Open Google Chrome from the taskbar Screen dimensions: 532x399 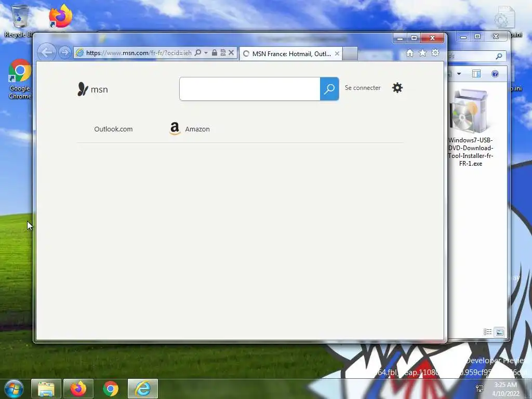click(x=111, y=389)
